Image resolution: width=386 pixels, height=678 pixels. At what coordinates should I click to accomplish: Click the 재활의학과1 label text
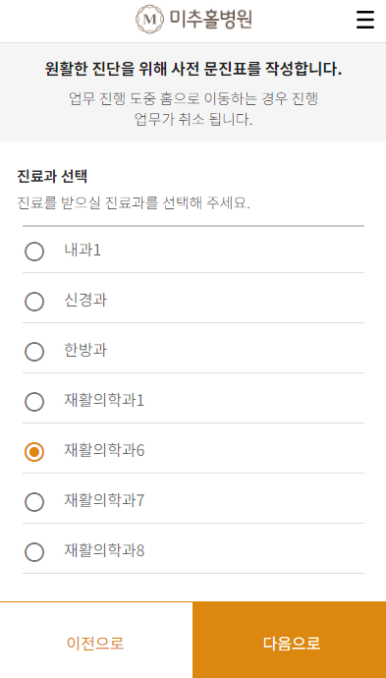(x=104, y=401)
